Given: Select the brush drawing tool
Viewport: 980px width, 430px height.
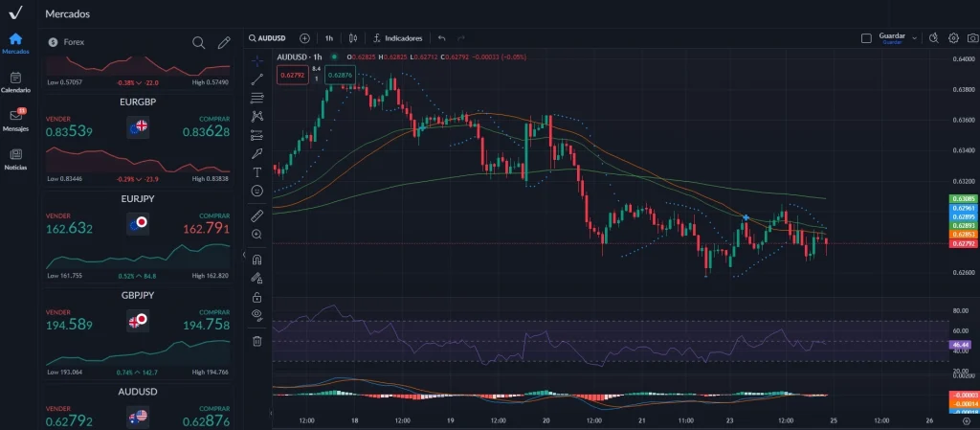Looking at the screenshot, I should pyautogui.click(x=256, y=154).
